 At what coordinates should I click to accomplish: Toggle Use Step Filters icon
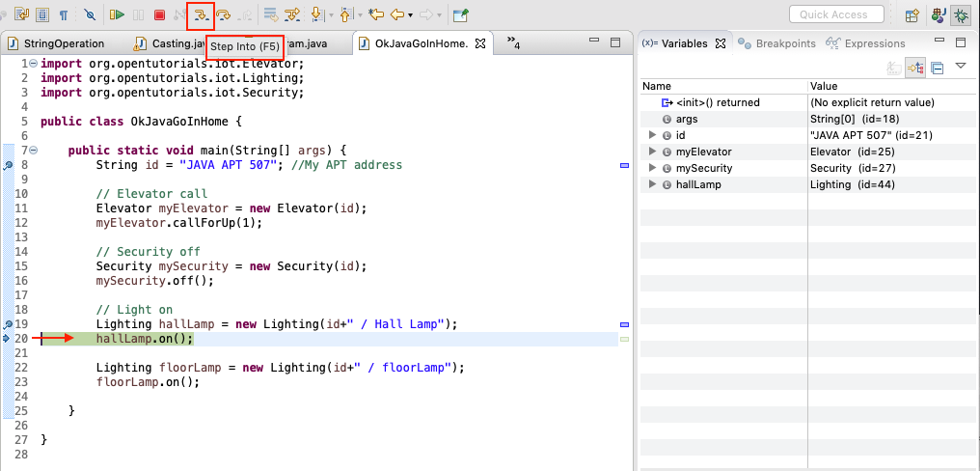(x=292, y=15)
